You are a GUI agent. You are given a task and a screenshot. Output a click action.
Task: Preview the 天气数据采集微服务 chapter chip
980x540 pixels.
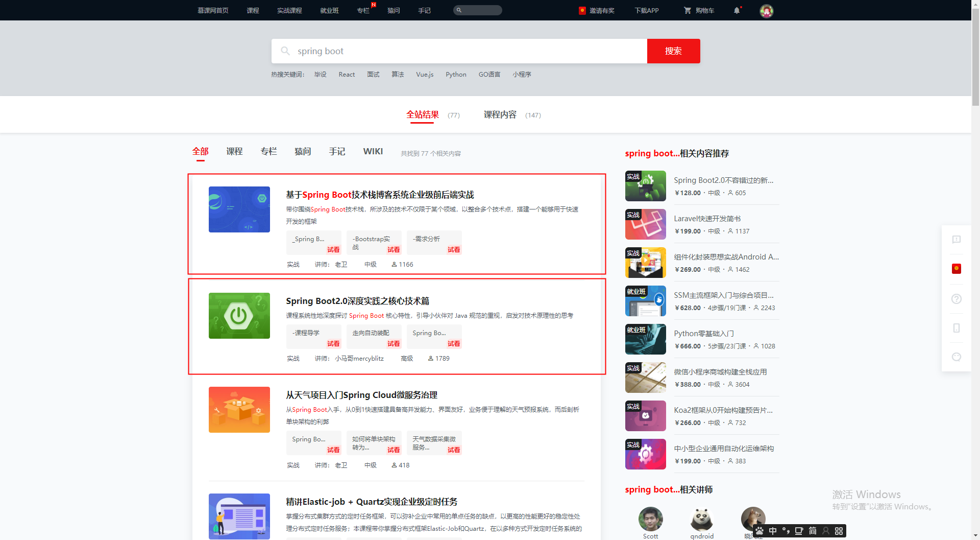pyautogui.click(x=434, y=443)
